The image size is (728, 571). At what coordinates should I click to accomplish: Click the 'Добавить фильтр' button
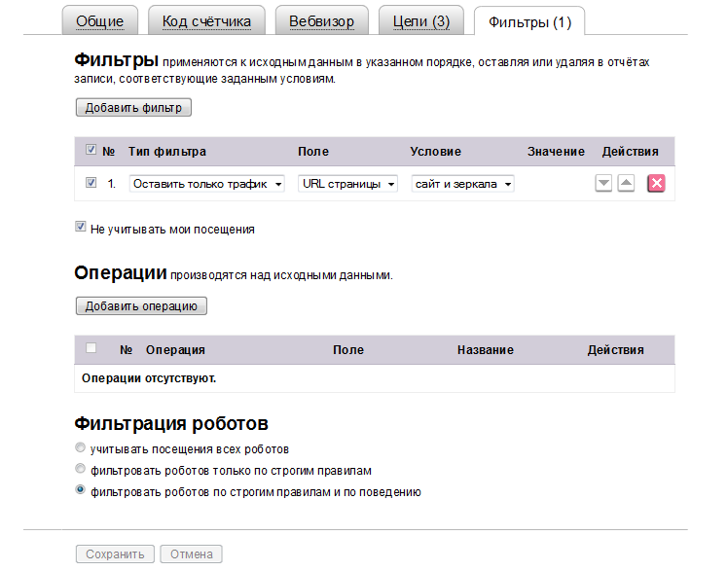click(x=133, y=107)
